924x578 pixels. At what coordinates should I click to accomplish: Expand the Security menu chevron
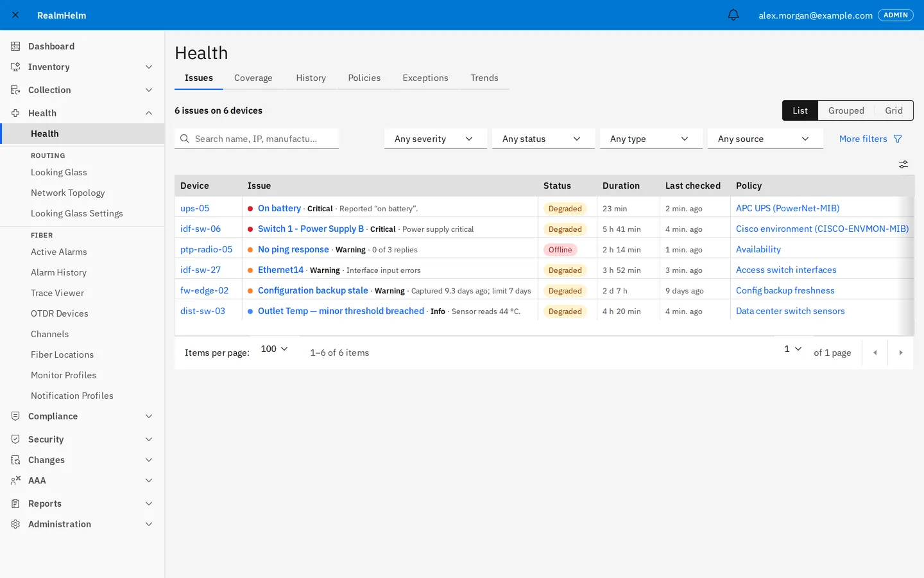[149, 439]
